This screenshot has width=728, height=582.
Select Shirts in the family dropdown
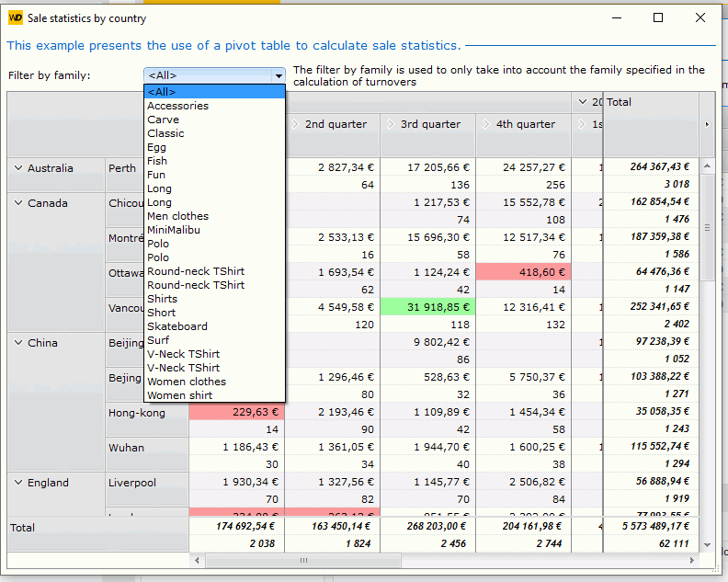pos(214,299)
